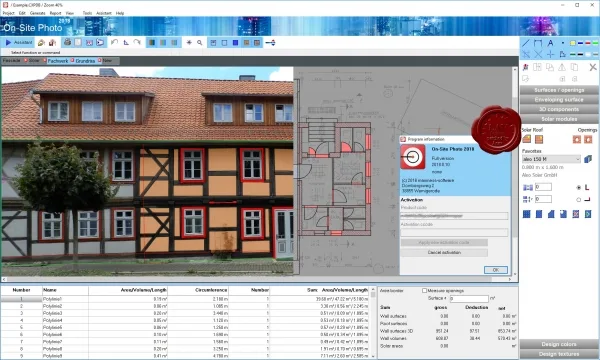Click the vertical spacing input field
The height and width of the screenshot is (360, 600).
[x=543, y=199]
